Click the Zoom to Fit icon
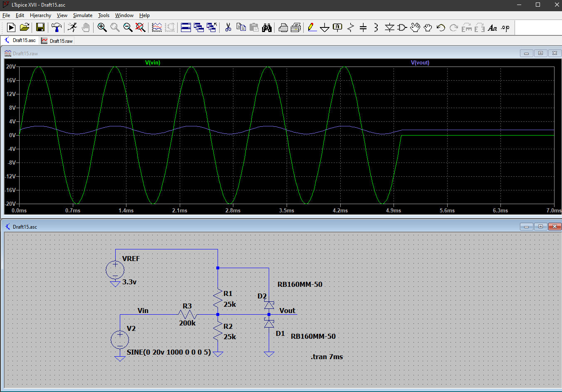 [141, 27]
